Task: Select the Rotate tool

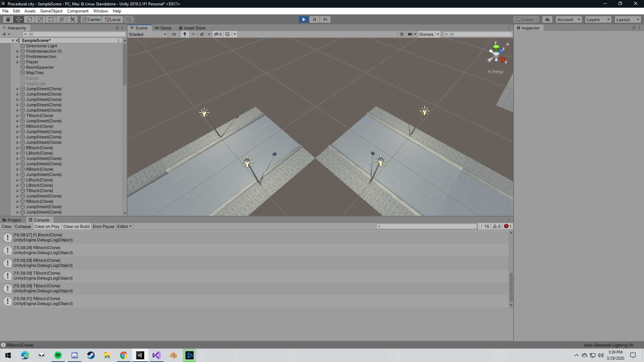Action: (x=30, y=19)
